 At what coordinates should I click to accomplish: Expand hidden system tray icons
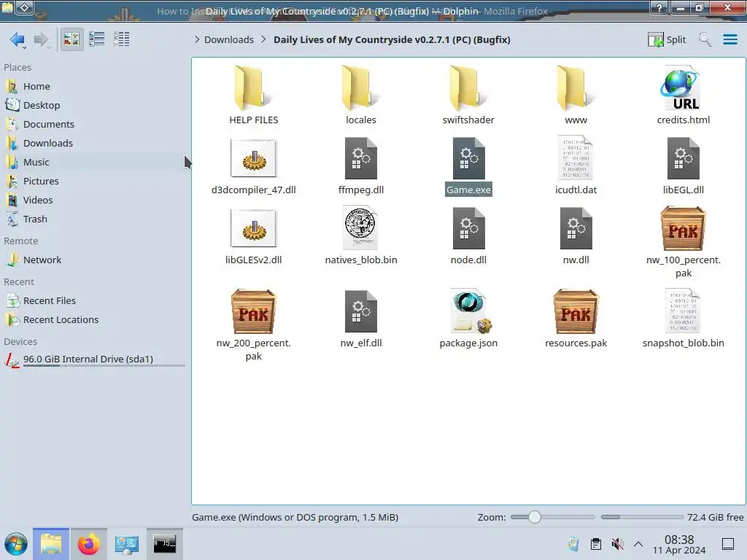click(x=638, y=544)
